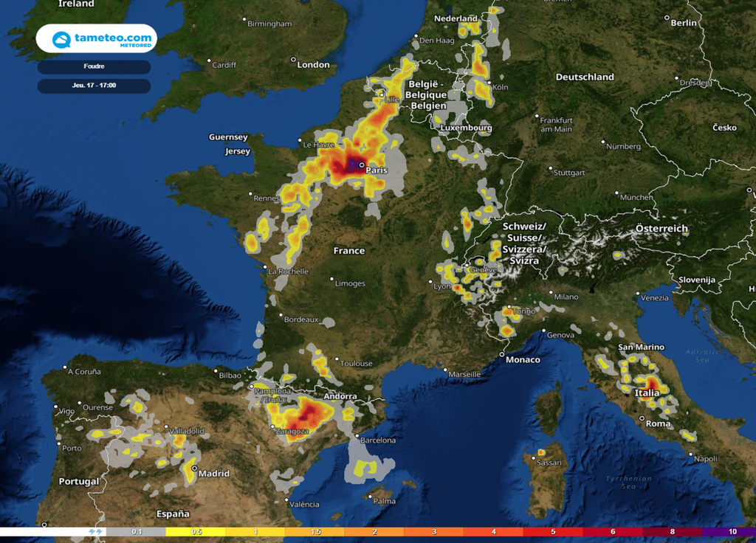The height and width of the screenshot is (543, 756).
Task: Click the La Rochelle city label
Action: point(288,271)
